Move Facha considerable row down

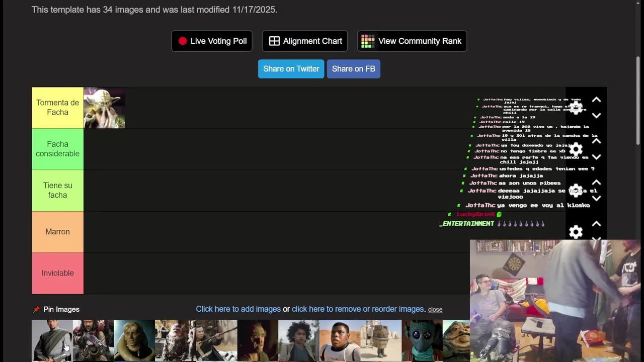pos(596,156)
